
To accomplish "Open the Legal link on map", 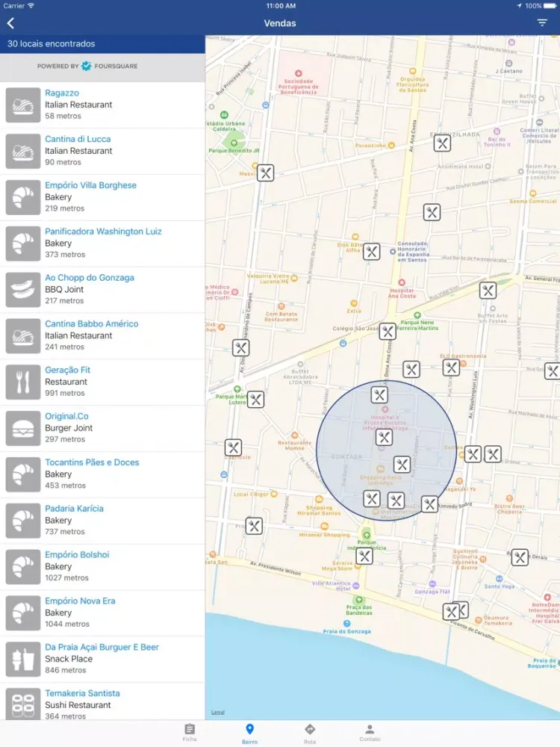I will point(217,712).
